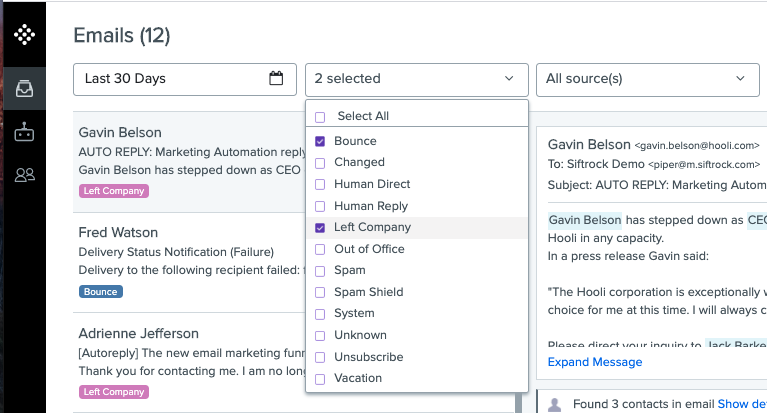The width and height of the screenshot is (767, 413).
Task: Click the highlighted Gavin Belson name in message
Action: (x=585, y=220)
